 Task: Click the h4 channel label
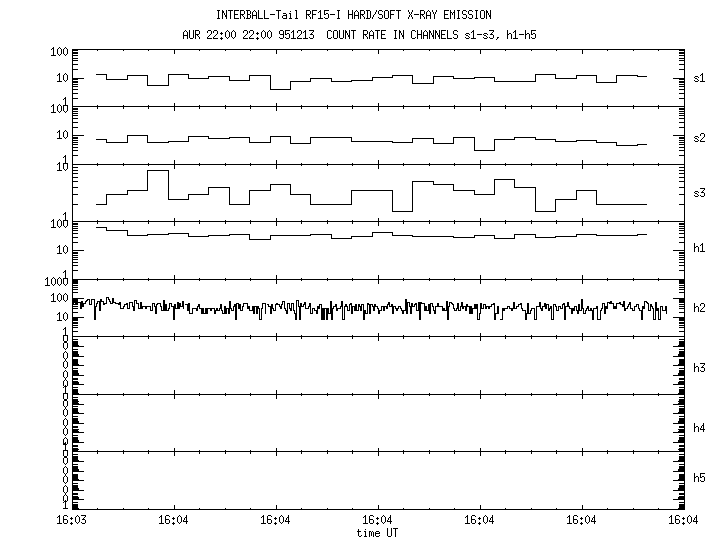[x=699, y=427]
